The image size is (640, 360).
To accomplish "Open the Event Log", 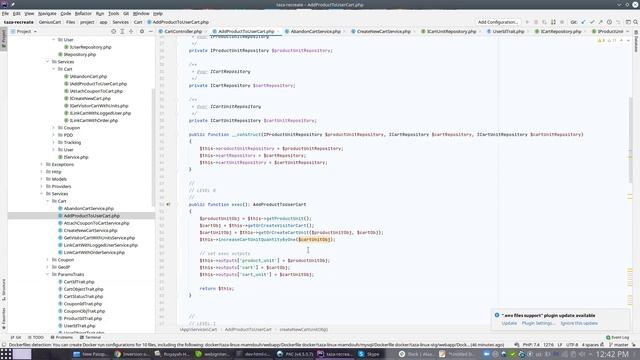I will [x=617, y=337].
